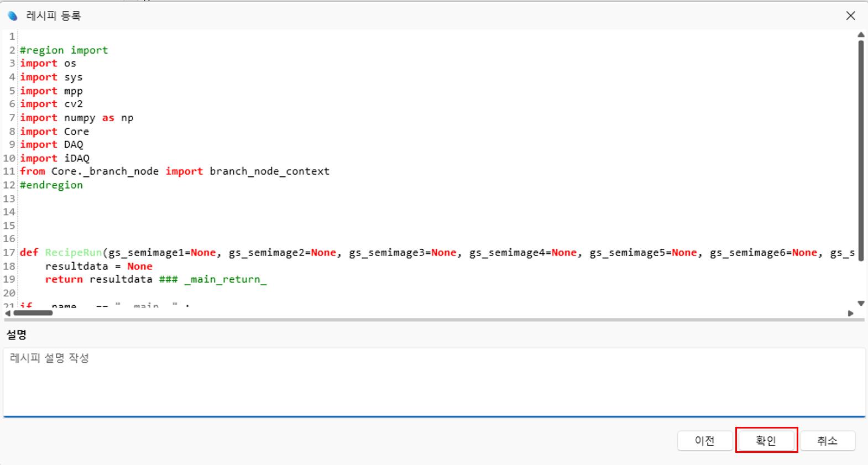868x465 pixels.
Task: Click the horizontal scrollbar thumb
Action: tap(33, 313)
